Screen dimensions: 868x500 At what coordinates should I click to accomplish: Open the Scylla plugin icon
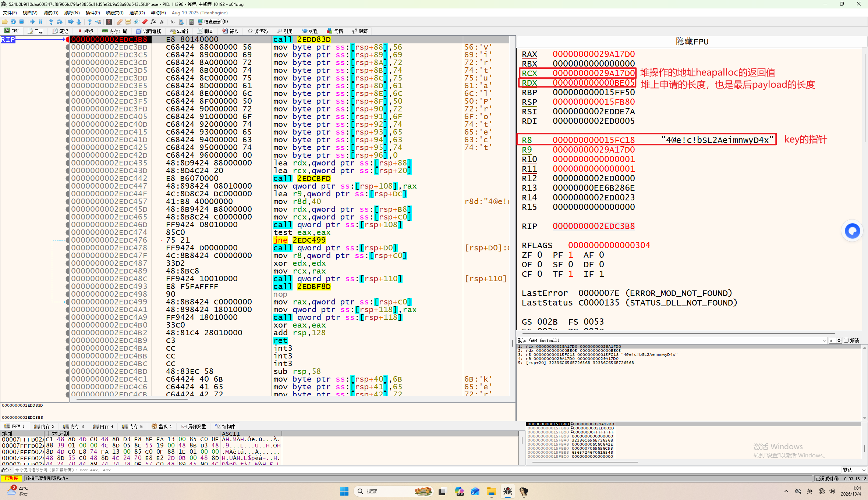pyautogui.click(x=109, y=22)
